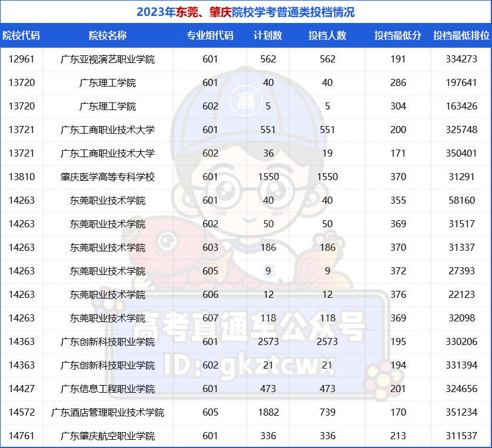Click minimum score 304
The height and width of the screenshot is (448, 492).
[398, 106]
